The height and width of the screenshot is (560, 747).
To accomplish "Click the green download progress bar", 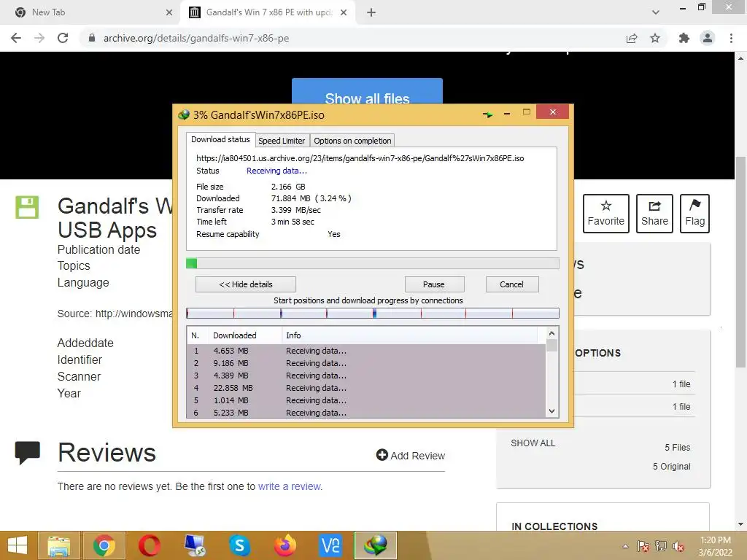I will (372, 263).
